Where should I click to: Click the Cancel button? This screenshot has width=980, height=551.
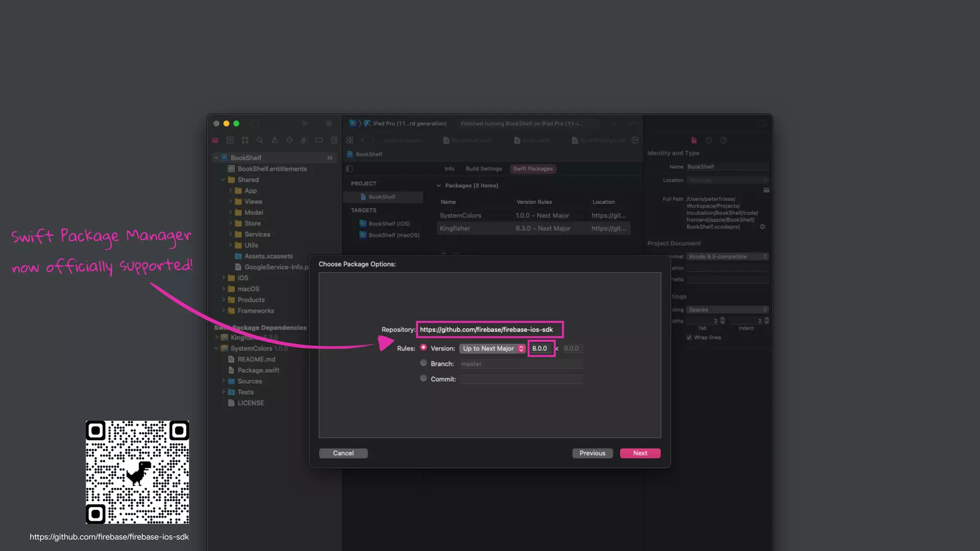pyautogui.click(x=343, y=453)
